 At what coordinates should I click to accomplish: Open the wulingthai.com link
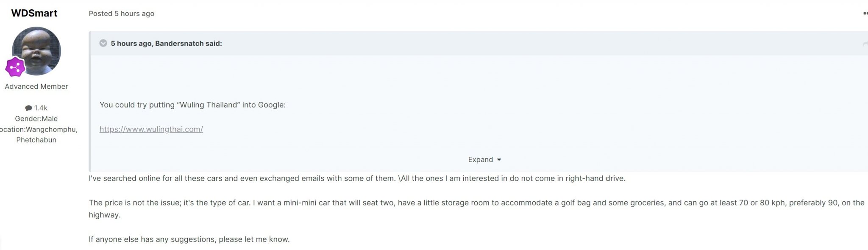[151, 129]
